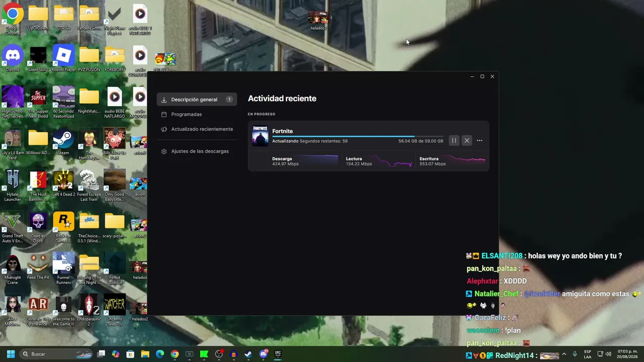Open ESP LAA language input switcher
The image size is (644, 362).
point(588,354)
